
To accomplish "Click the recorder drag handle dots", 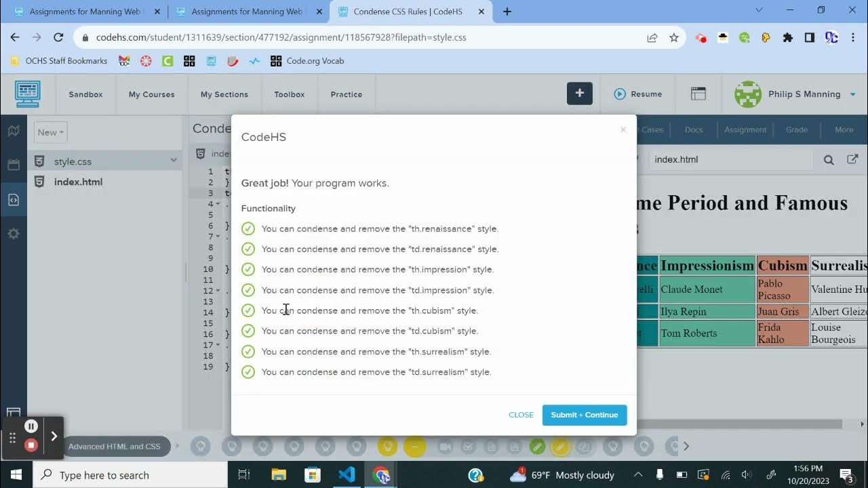I will click(12, 437).
